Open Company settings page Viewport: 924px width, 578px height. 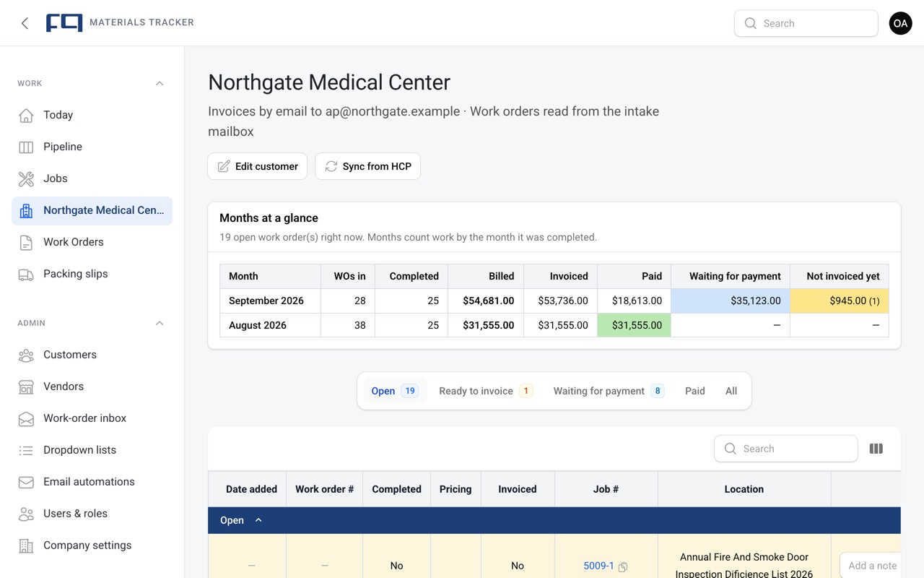pyautogui.click(x=92, y=545)
